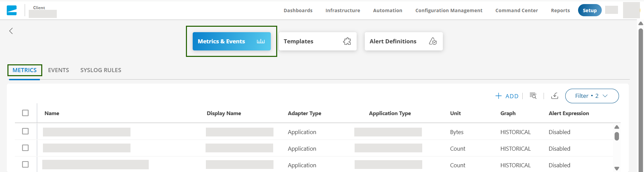This screenshot has height=172, width=644.
Task: Check the third metric row checkbox
Action: [25, 165]
